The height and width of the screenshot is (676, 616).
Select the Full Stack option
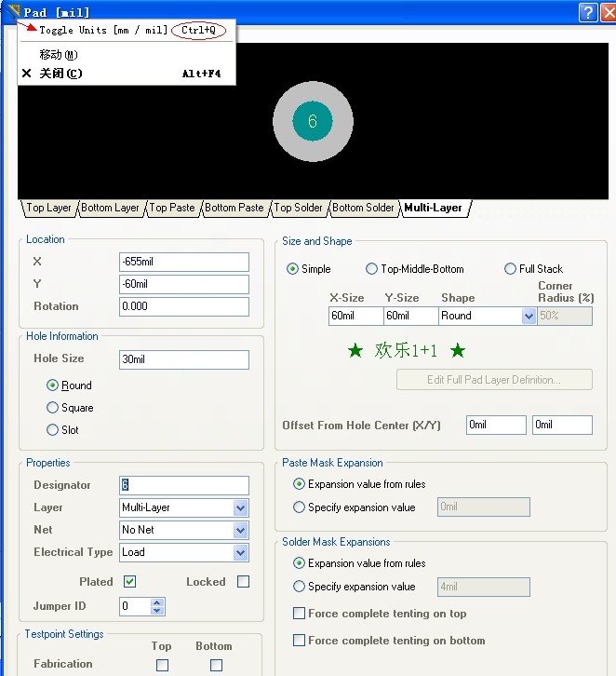coord(510,269)
